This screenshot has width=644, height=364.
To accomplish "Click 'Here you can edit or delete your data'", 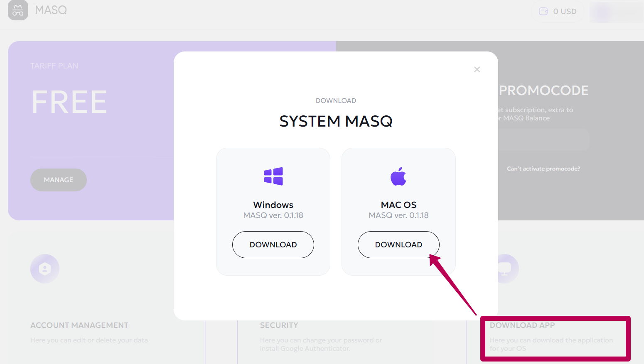I will (x=89, y=340).
